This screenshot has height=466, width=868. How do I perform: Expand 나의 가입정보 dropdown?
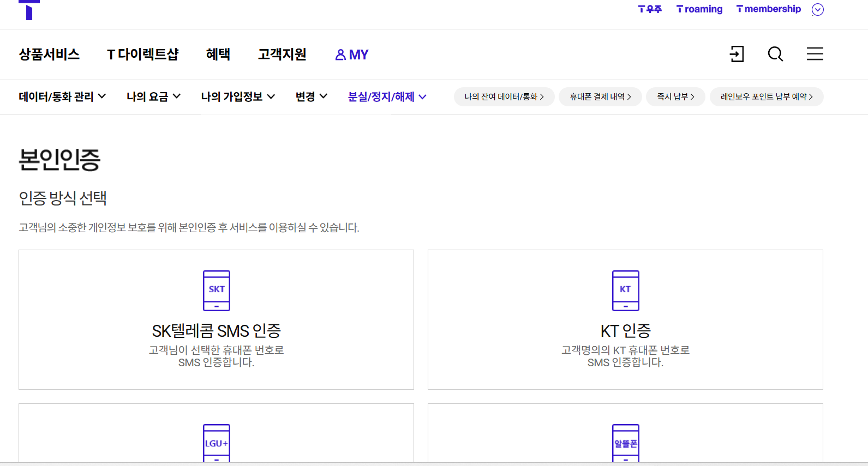pos(238,97)
